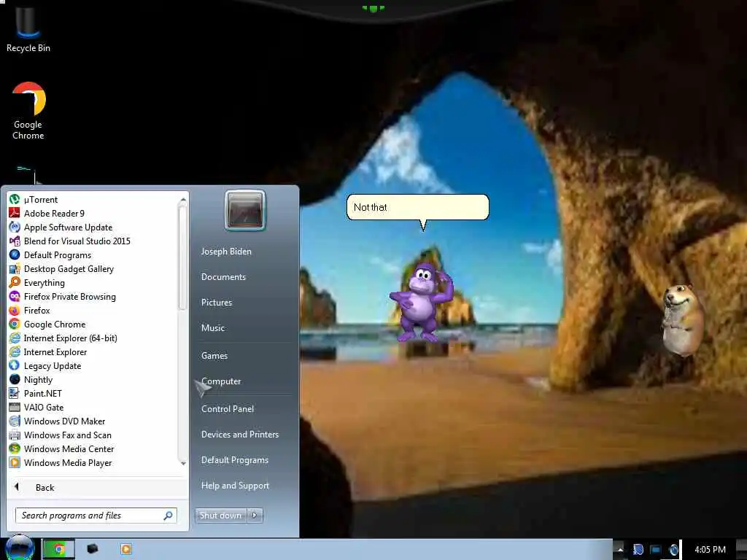The height and width of the screenshot is (560, 747).
Task: Click the programs list scroll up arrow
Action: pos(183,200)
